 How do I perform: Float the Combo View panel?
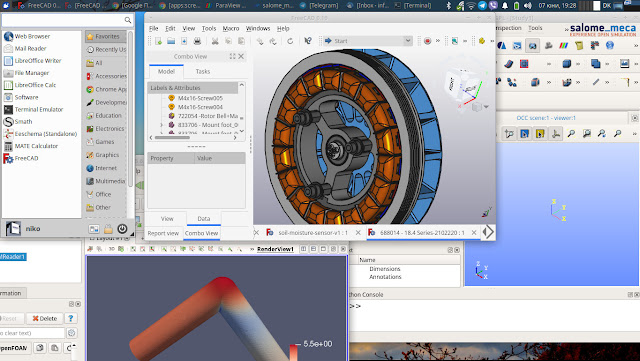pyautogui.click(x=232, y=56)
